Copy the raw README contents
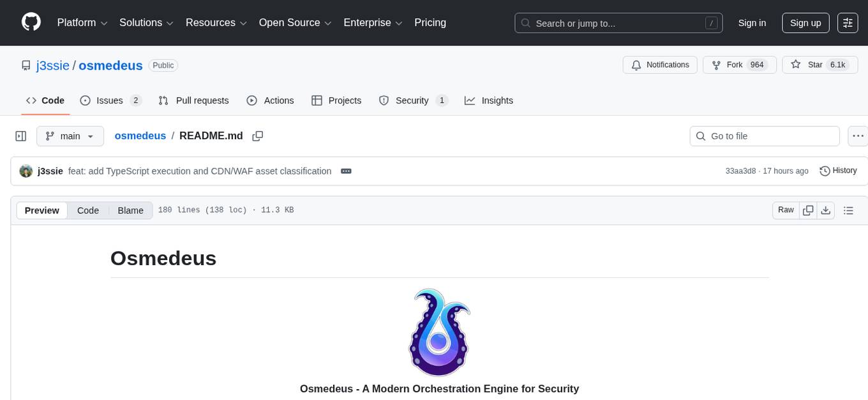The image size is (868, 400). pyautogui.click(x=808, y=210)
